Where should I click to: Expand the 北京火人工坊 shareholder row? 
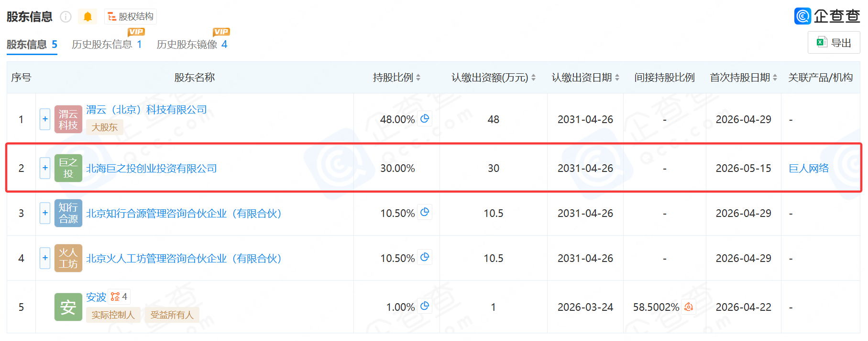(45, 258)
